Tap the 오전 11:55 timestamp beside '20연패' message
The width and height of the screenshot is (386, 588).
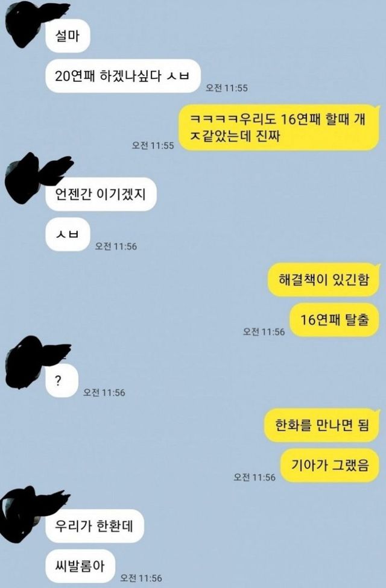(x=227, y=88)
